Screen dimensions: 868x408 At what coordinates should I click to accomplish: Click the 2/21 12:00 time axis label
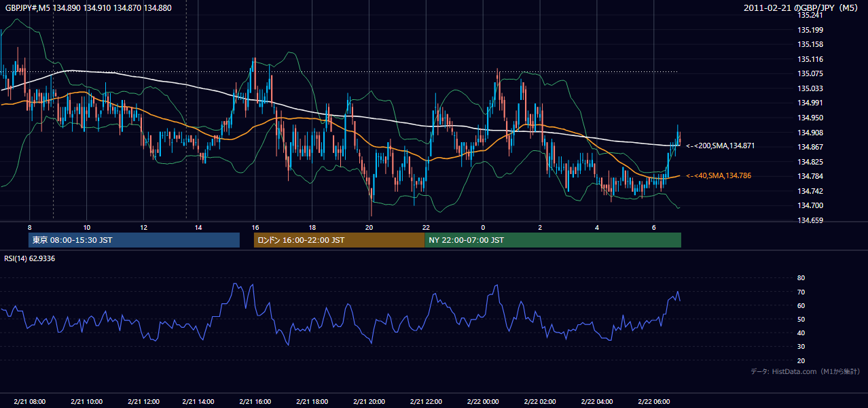pos(143,401)
